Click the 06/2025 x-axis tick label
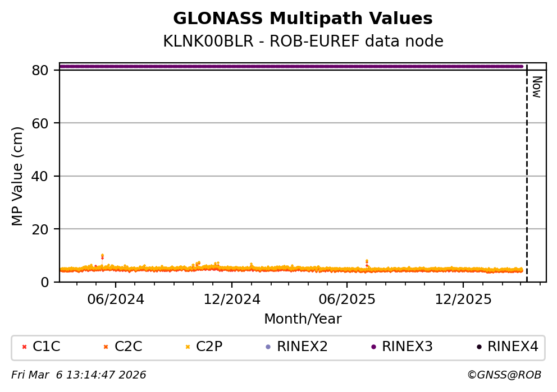 (x=346, y=299)
